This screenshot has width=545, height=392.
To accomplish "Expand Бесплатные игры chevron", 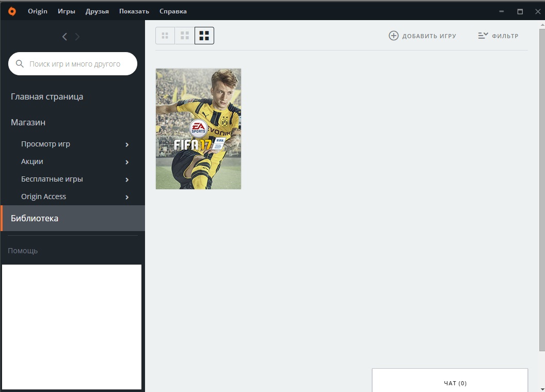I will coord(127,179).
